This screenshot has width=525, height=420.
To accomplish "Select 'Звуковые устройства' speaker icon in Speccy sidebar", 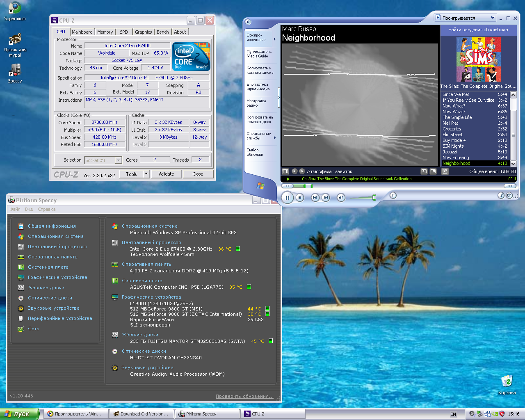I will pos(21,308).
